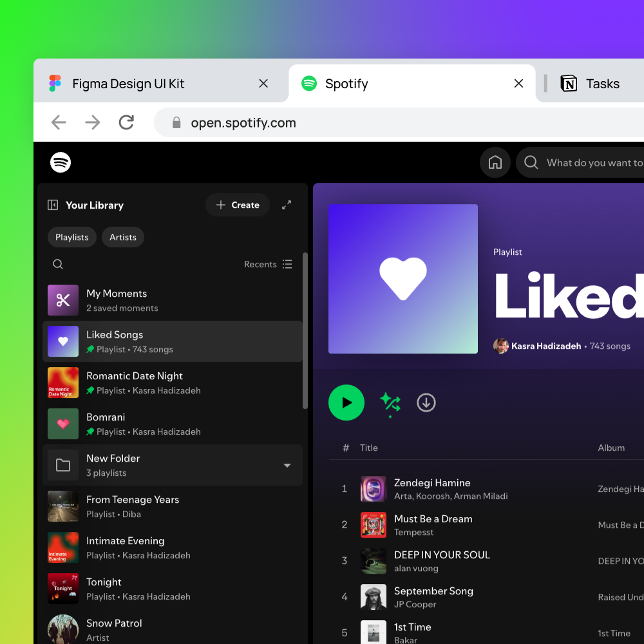Collapse Your Library sidebar icon
Image resolution: width=644 pixels, height=644 pixels.
pos(53,205)
